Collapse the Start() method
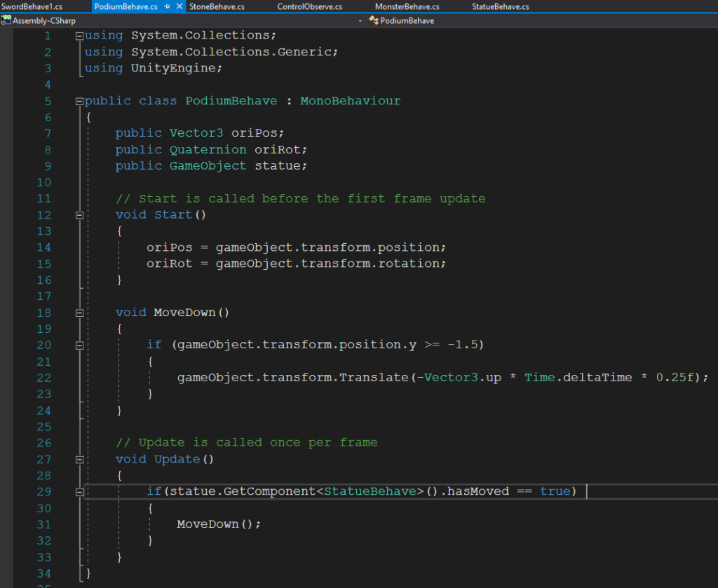The width and height of the screenshot is (718, 588). (79, 215)
